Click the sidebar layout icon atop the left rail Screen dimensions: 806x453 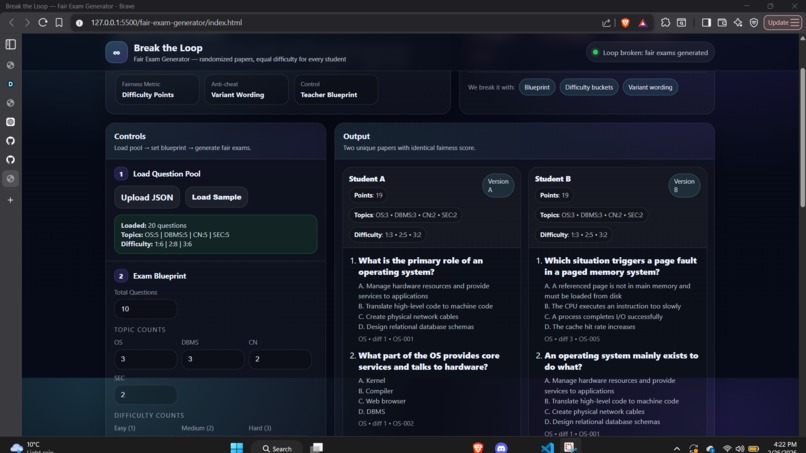click(11, 44)
